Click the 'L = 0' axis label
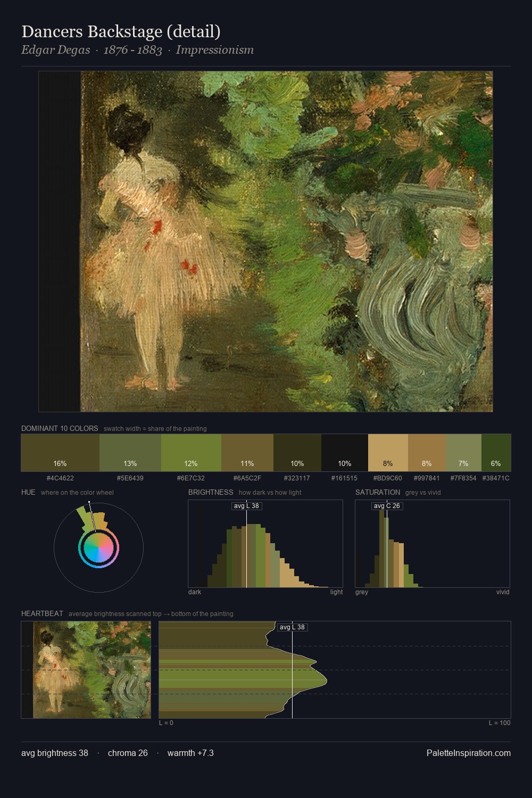This screenshot has height=798, width=532. pyautogui.click(x=166, y=722)
